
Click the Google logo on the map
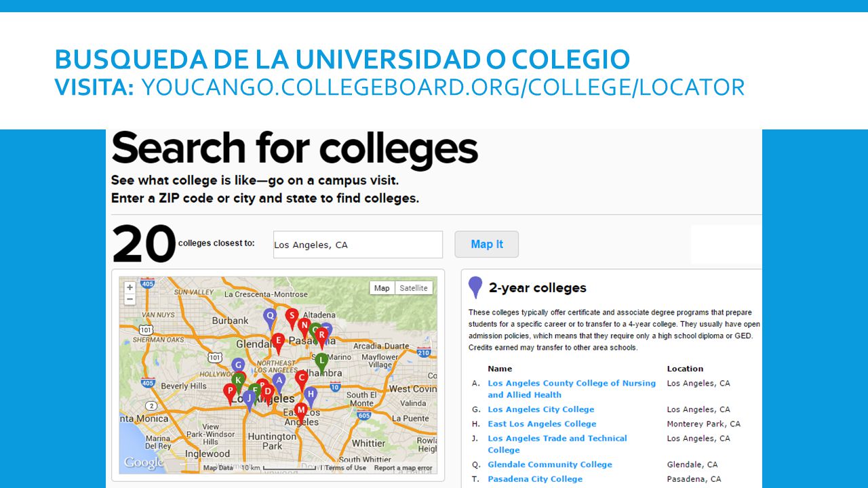pyautogui.click(x=144, y=462)
